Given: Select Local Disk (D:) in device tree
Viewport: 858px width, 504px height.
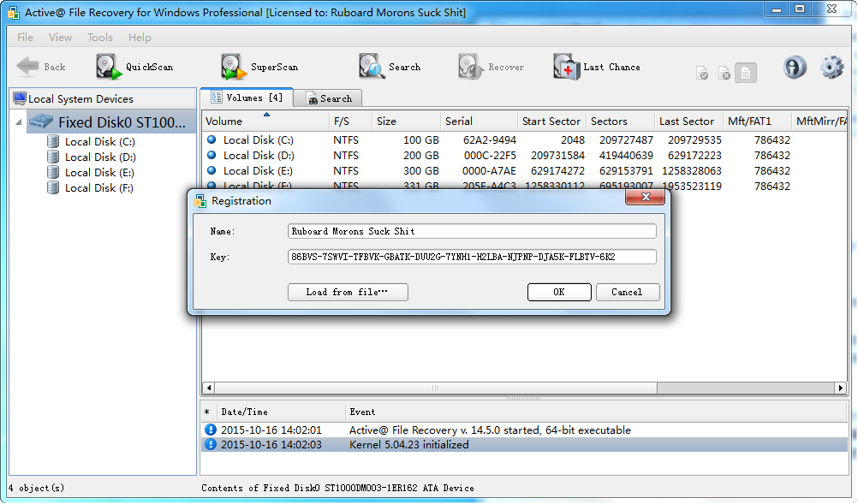Looking at the screenshot, I should pyautogui.click(x=100, y=157).
